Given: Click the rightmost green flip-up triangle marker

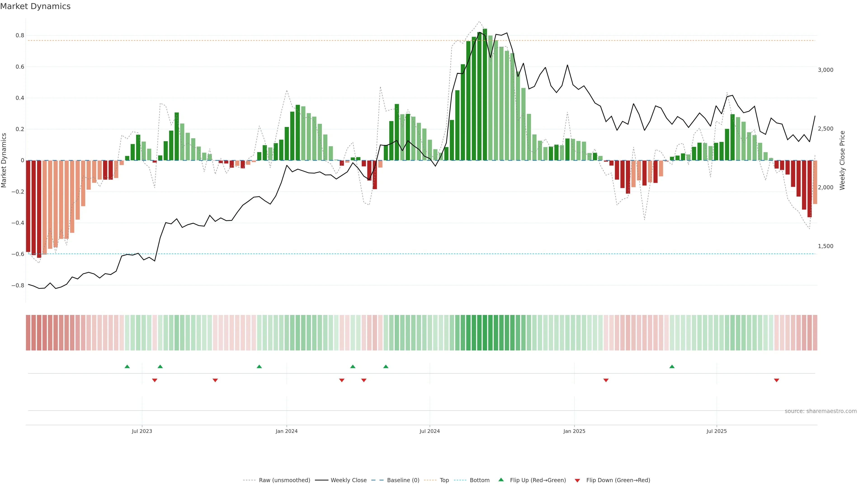Looking at the screenshot, I should (x=672, y=366).
